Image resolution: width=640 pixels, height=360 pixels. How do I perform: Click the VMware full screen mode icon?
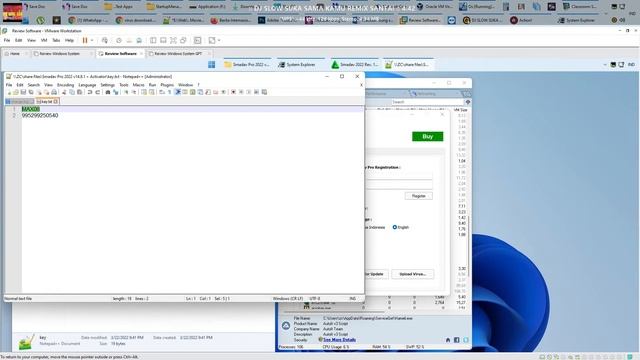coord(173,40)
